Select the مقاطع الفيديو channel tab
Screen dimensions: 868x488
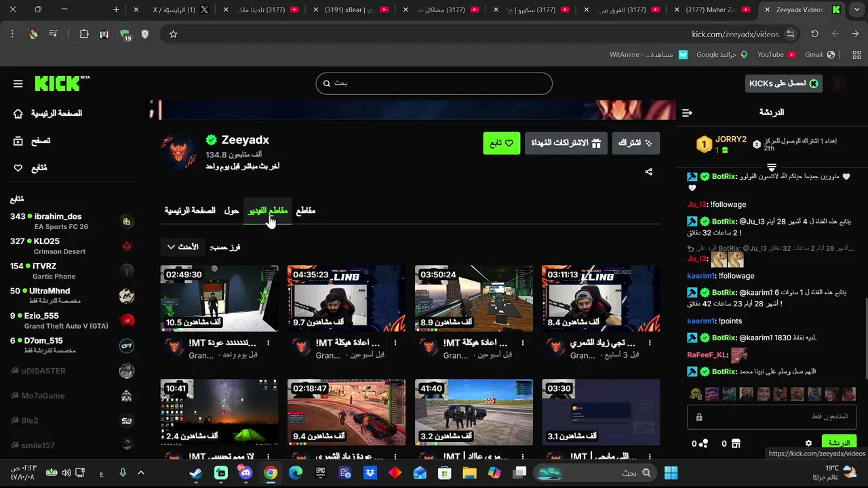(268, 211)
